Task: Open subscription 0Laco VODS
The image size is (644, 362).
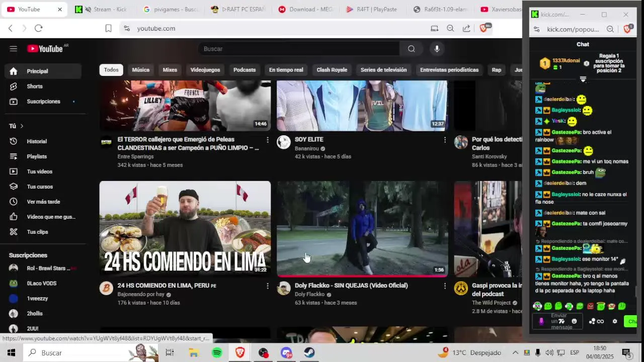Action: [x=43, y=283]
